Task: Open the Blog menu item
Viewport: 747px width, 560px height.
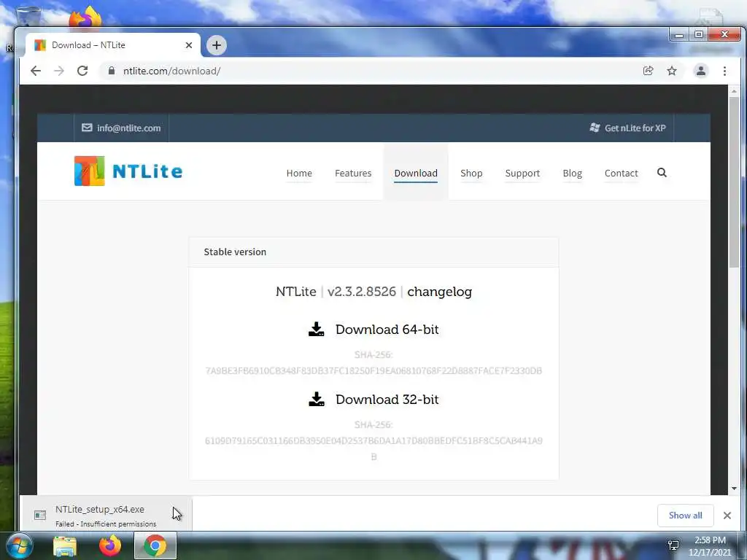Action: (572, 174)
